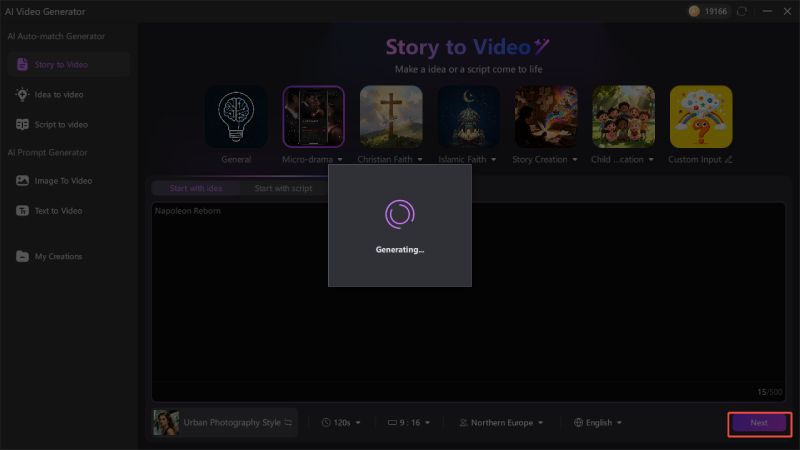
Task: Switch the Urban Photography Style selector
Action: [x=226, y=423]
